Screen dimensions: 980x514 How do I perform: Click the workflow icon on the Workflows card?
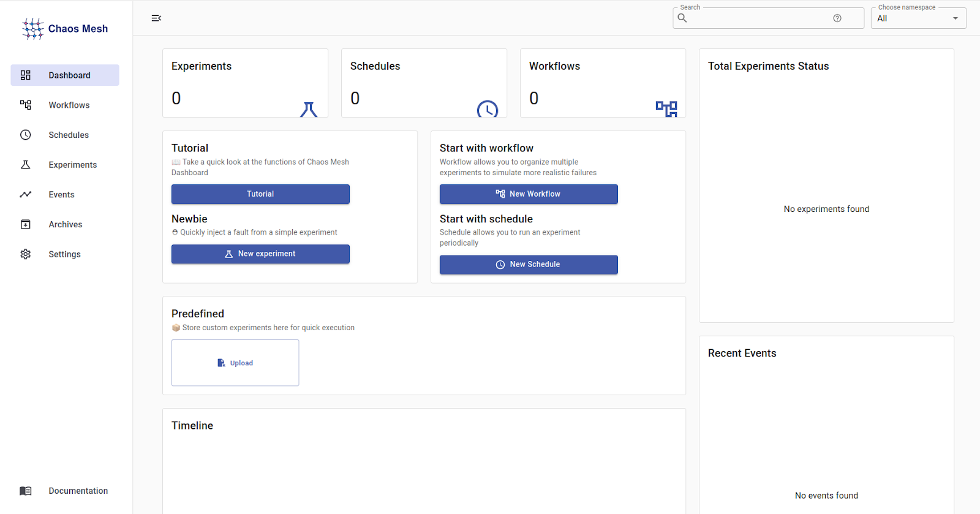coord(666,109)
